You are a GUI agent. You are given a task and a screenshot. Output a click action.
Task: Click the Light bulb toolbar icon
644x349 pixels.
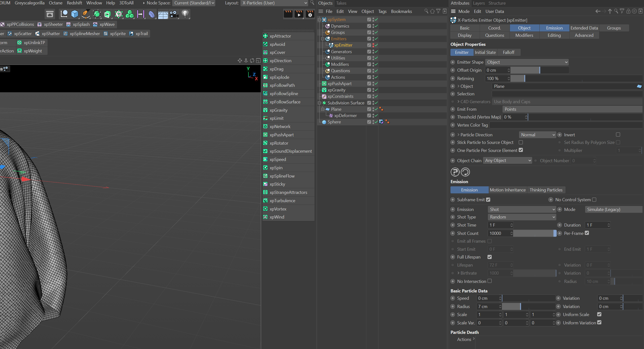coord(185,14)
